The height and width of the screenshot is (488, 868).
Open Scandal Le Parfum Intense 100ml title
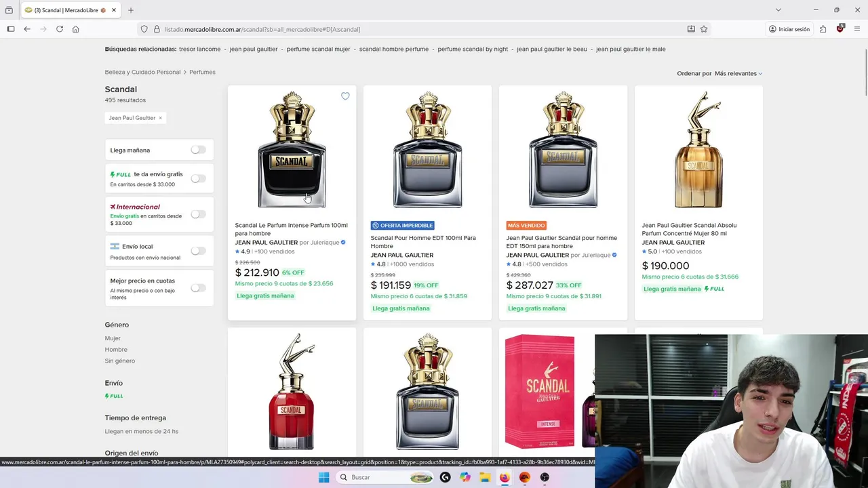292,229
